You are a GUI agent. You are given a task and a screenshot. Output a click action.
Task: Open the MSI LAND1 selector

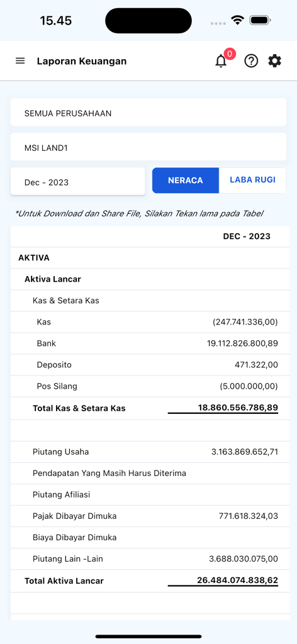click(x=148, y=147)
